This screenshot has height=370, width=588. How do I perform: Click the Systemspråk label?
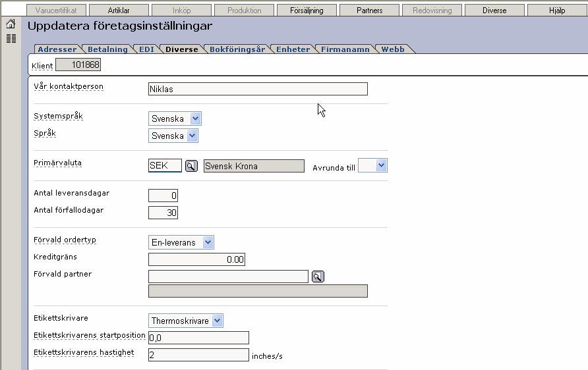(x=58, y=116)
